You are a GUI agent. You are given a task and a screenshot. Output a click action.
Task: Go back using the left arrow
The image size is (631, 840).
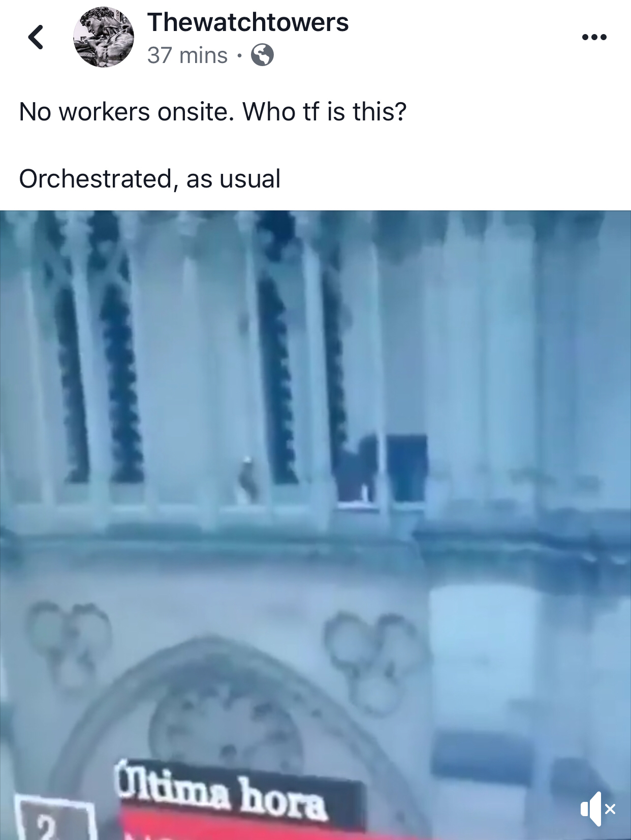point(36,37)
